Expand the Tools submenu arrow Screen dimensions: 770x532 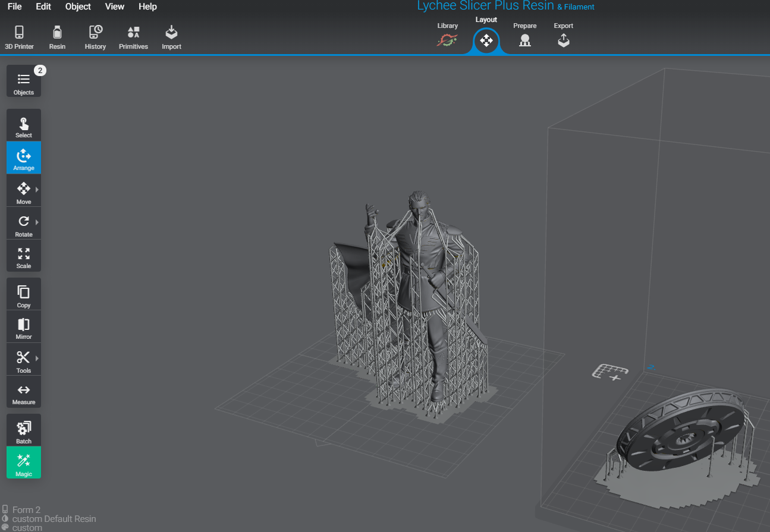tap(37, 358)
